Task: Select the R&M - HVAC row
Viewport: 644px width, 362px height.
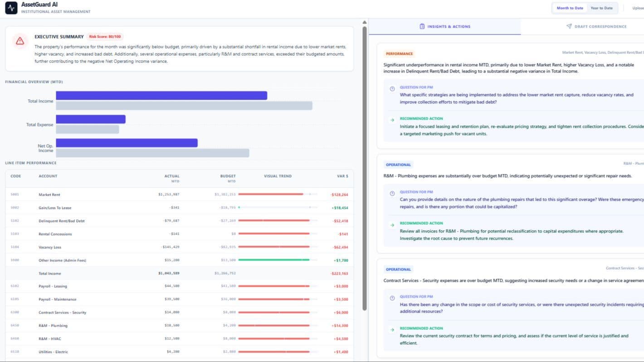Action: (180, 339)
